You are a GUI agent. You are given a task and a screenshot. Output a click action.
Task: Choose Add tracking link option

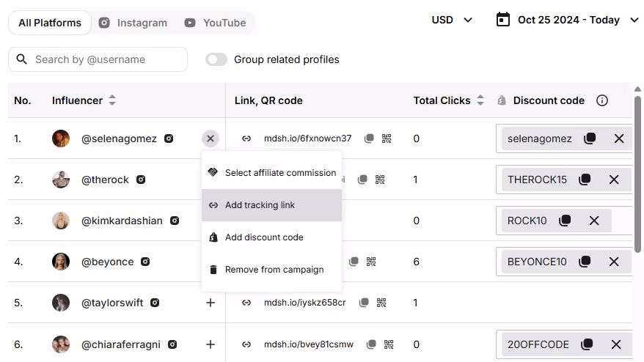click(271, 205)
